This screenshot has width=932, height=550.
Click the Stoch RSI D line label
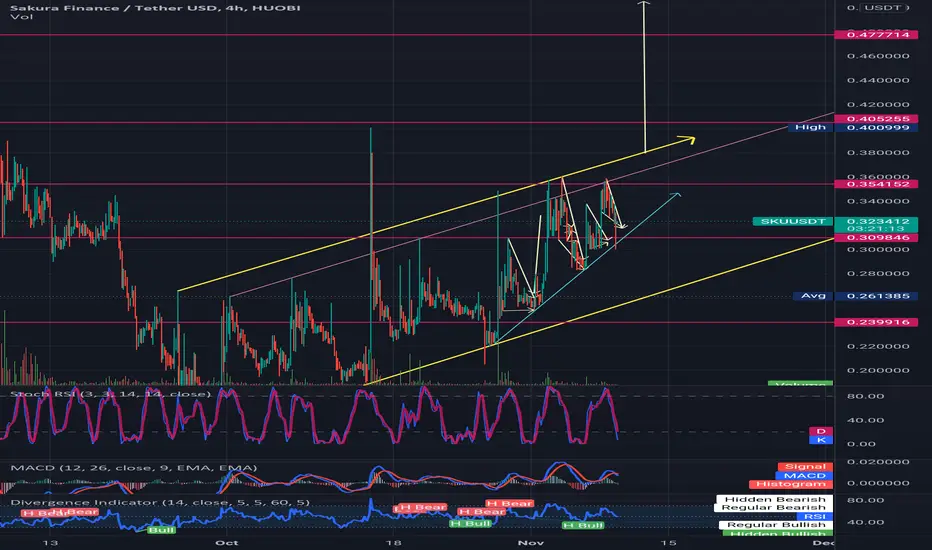pos(821,431)
